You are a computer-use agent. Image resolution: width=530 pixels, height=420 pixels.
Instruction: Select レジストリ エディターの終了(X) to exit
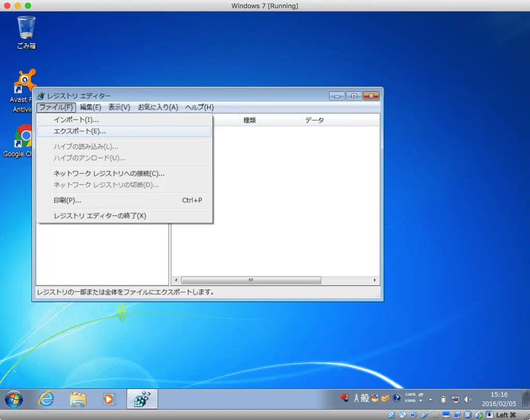point(100,216)
